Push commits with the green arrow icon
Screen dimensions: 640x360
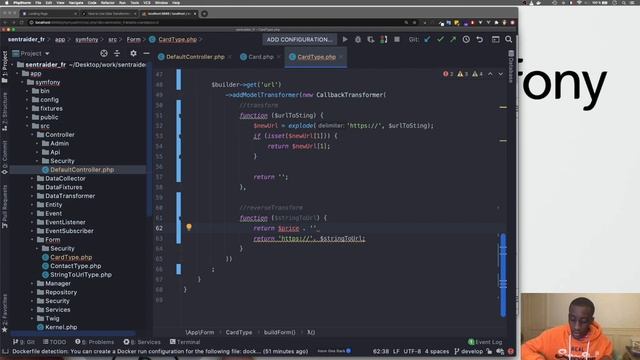click(453, 40)
